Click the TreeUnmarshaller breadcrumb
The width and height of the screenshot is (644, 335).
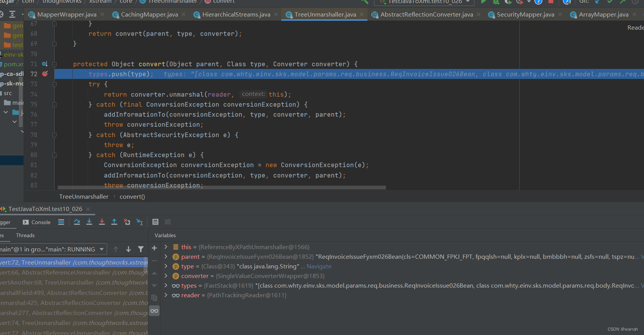84,196
